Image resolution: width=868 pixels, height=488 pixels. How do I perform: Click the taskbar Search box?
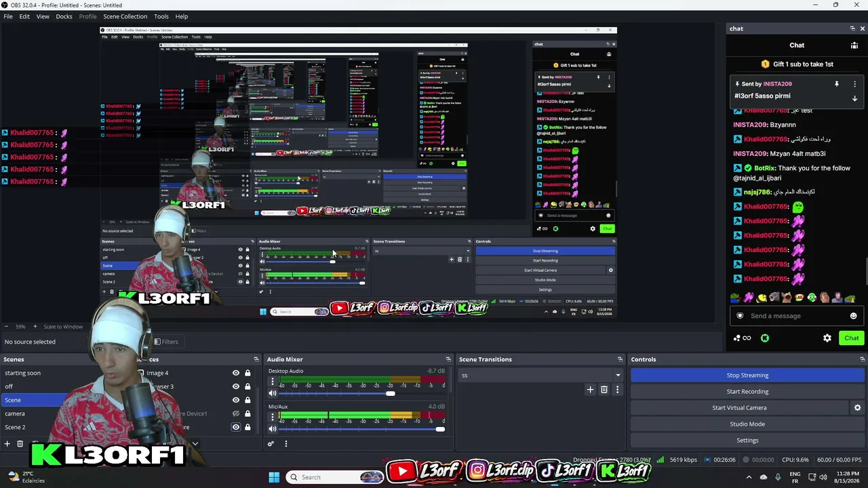336,477
